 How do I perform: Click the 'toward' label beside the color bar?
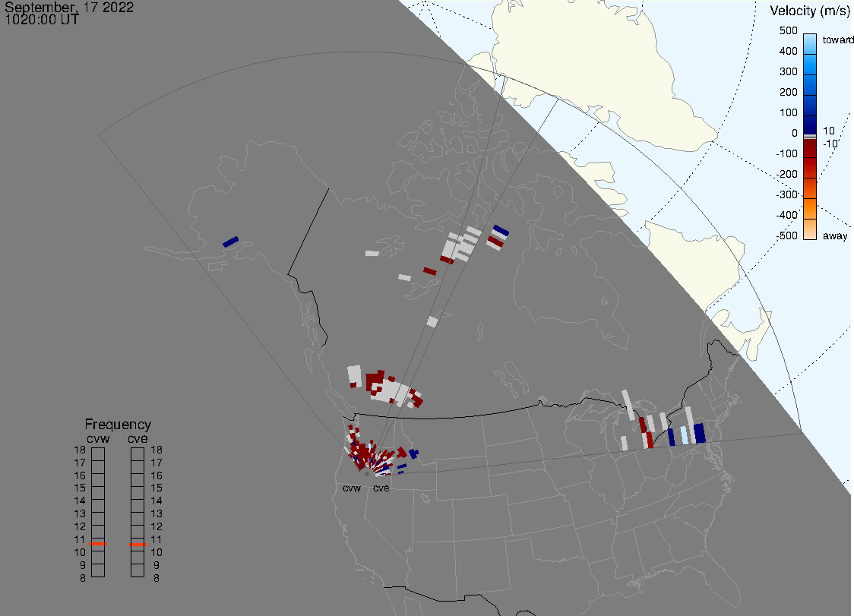[837, 39]
